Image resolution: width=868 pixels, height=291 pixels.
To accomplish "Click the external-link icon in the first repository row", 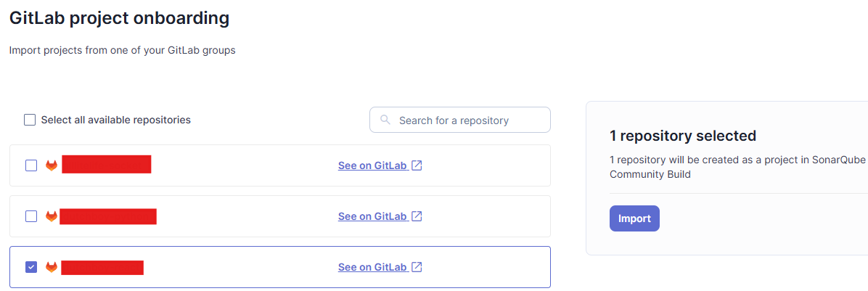I will 417,165.
